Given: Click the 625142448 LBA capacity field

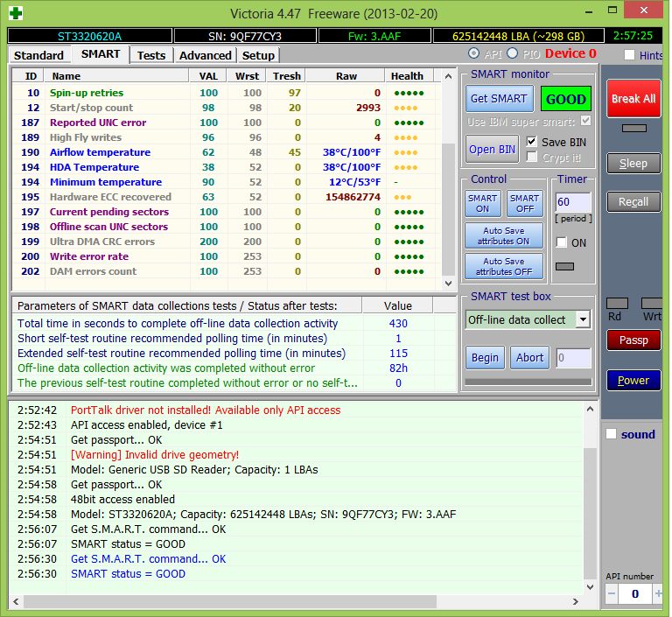Looking at the screenshot, I should point(519,36).
